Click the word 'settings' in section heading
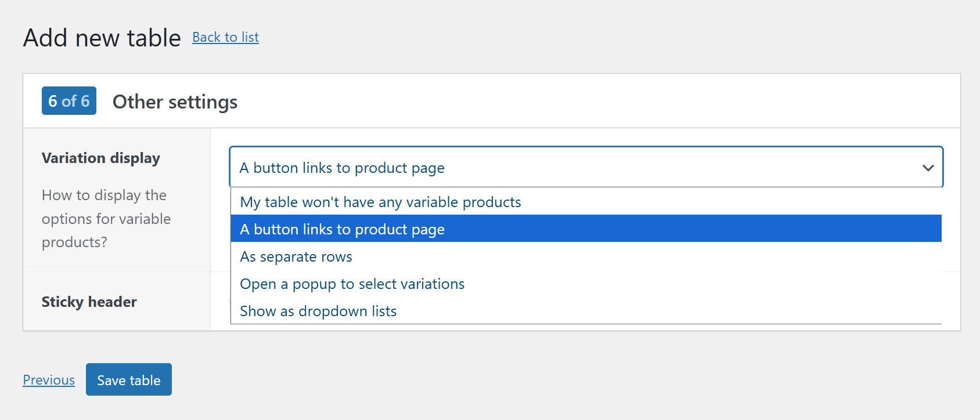Viewport: 980px width, 420px height. coord(203,102)
